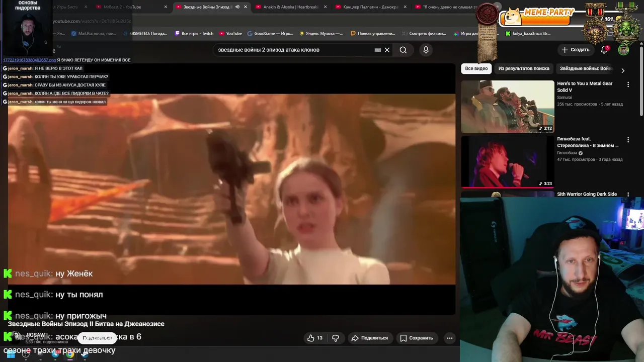The width and height of the screenshot is (644, 362).
Task: Click the Создать button
Action: pos(575,50)
